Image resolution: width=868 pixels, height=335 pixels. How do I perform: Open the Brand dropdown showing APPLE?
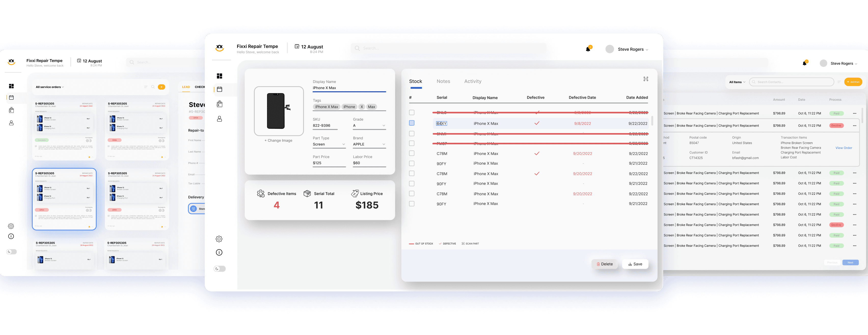point(369,144)
